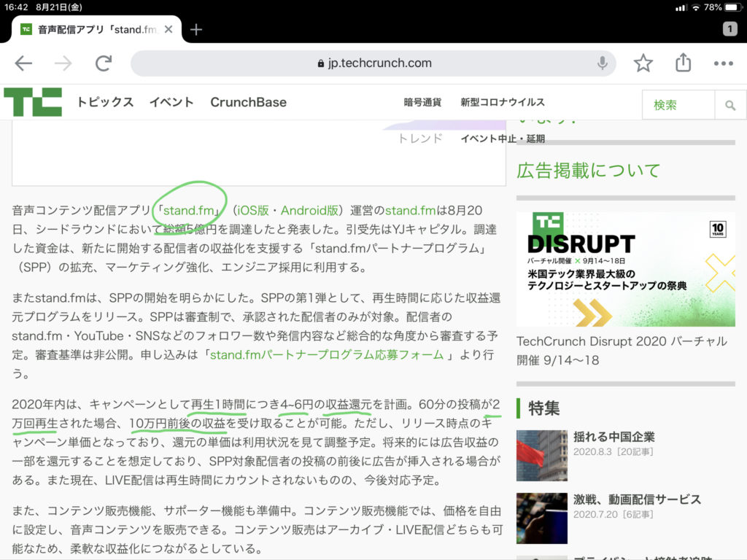Go back to the previous page
Viewport: 747px width, 560px height.
tap(23, 63)
